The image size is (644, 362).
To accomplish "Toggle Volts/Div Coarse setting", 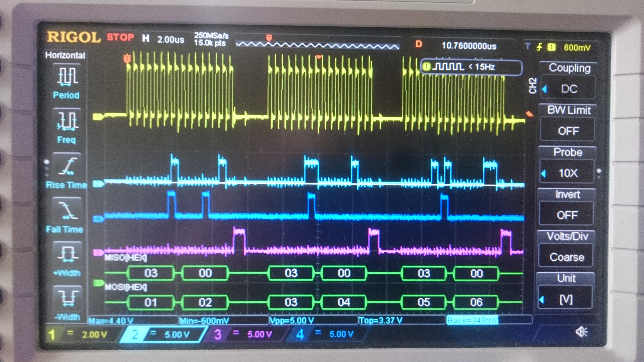I will (566, 257).
